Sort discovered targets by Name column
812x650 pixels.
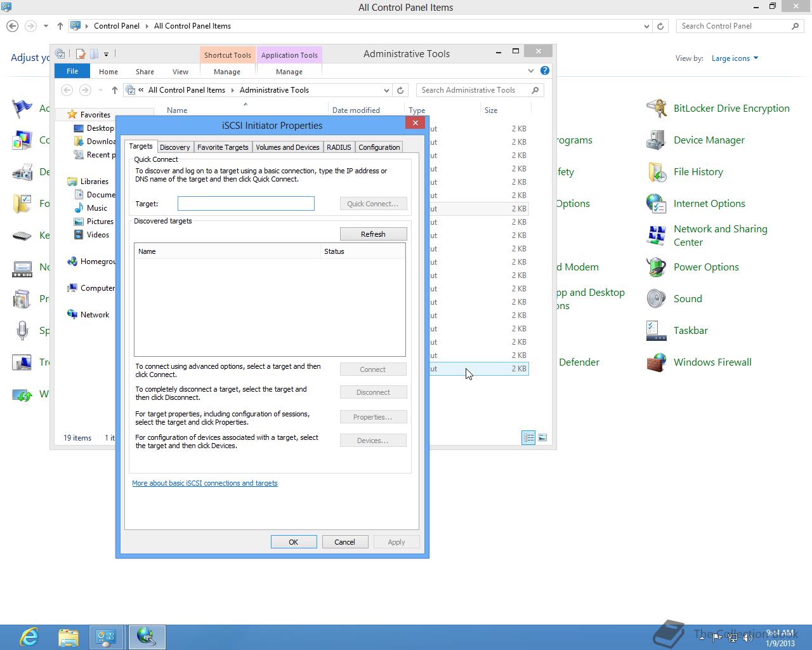point(227,251)
